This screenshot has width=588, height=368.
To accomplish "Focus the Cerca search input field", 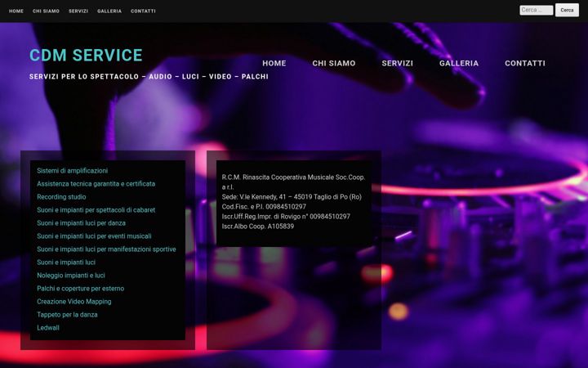I will click(x=537, y=10).
